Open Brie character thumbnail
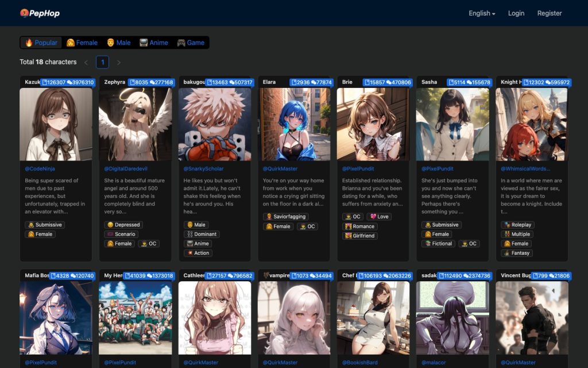 tap(373, 124)
